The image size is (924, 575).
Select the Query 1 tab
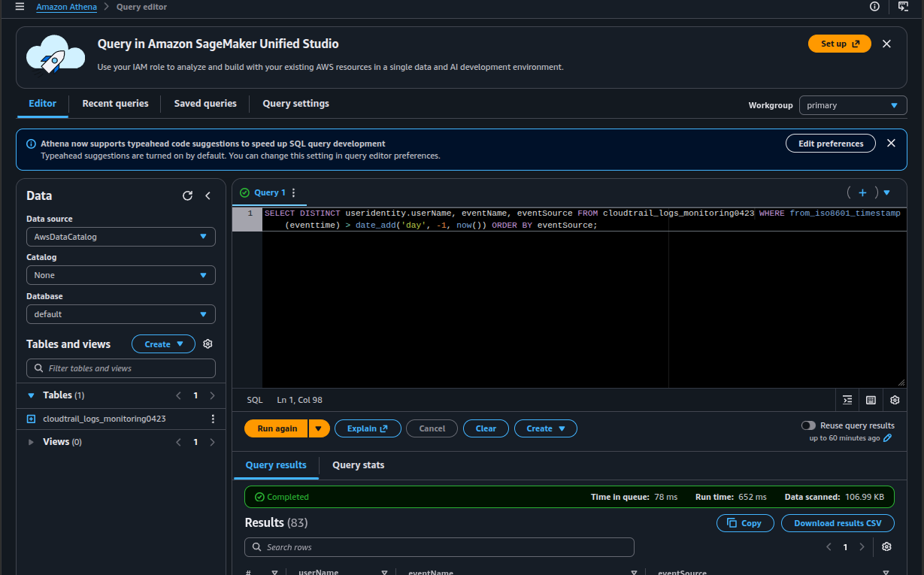coord(269,192)
